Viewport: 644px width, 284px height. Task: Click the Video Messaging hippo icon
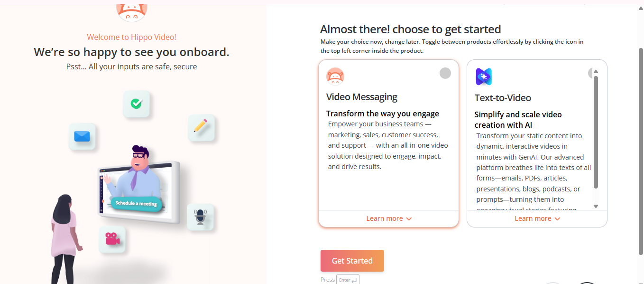click(x=335, y=76)
